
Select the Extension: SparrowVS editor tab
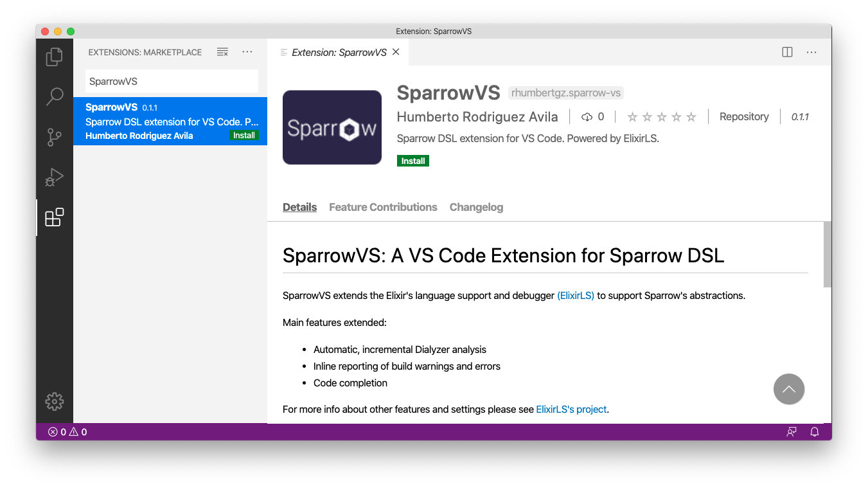point(339,53)
